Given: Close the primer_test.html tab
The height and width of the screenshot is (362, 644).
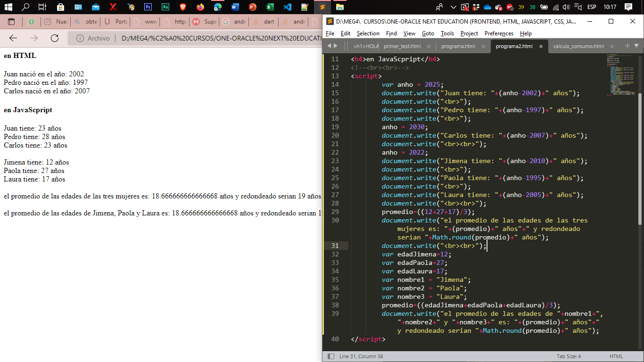Looking at the screenshot, I should pos(429,46).
